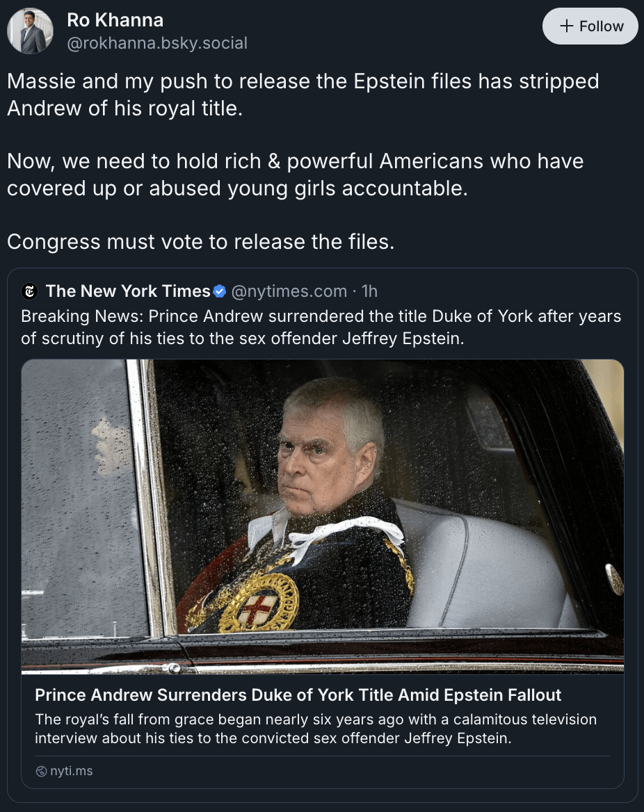644x812 pixels.
Task: Click the 'hold rich & powerful Americans' paragraph
Action: pos(296,174)
